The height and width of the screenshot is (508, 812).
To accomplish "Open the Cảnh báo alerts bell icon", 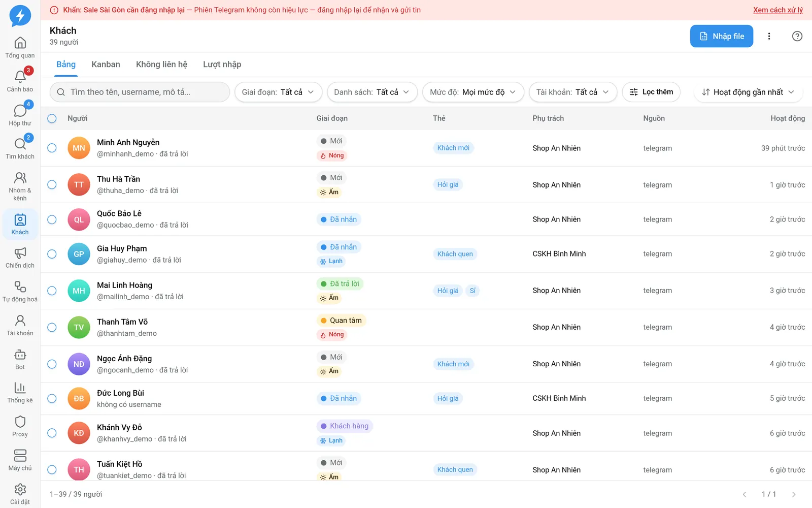I will click(20, 77).
